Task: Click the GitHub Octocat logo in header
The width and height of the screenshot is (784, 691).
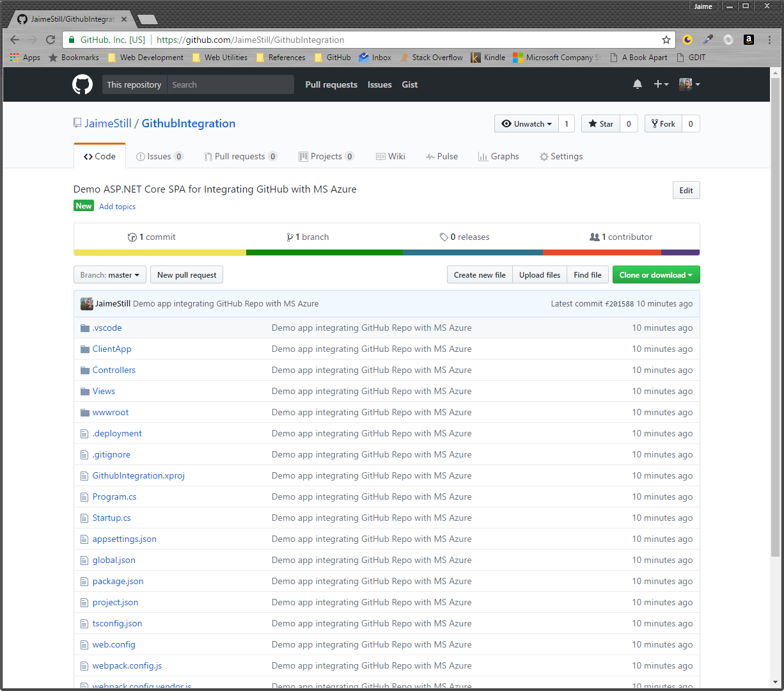Action: pos(82,84)
